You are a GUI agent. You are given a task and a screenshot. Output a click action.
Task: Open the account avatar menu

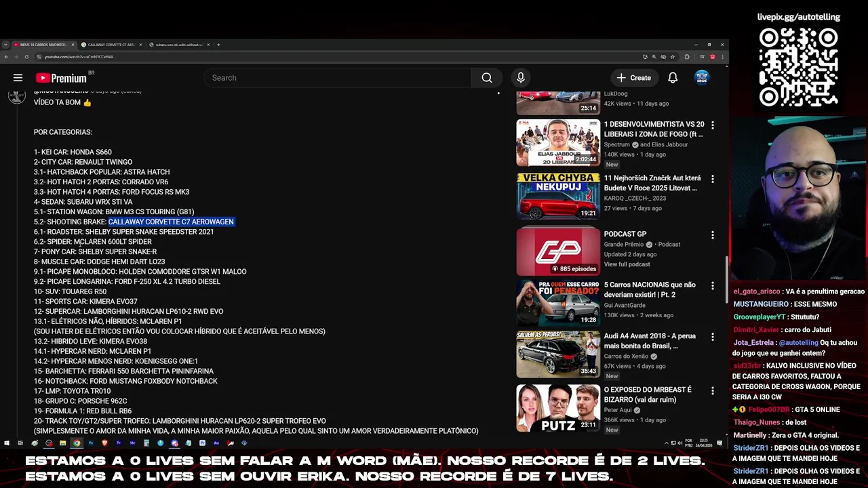[x=702, y=78]
